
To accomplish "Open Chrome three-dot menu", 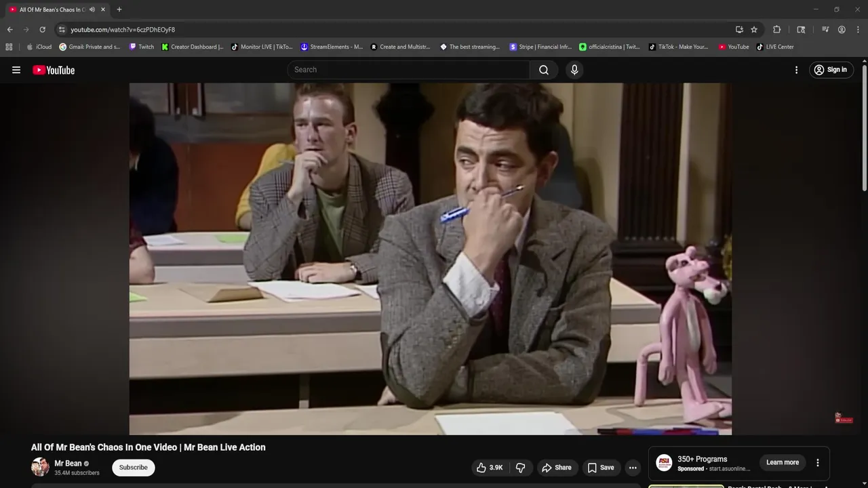I will (x=858, y=30).
